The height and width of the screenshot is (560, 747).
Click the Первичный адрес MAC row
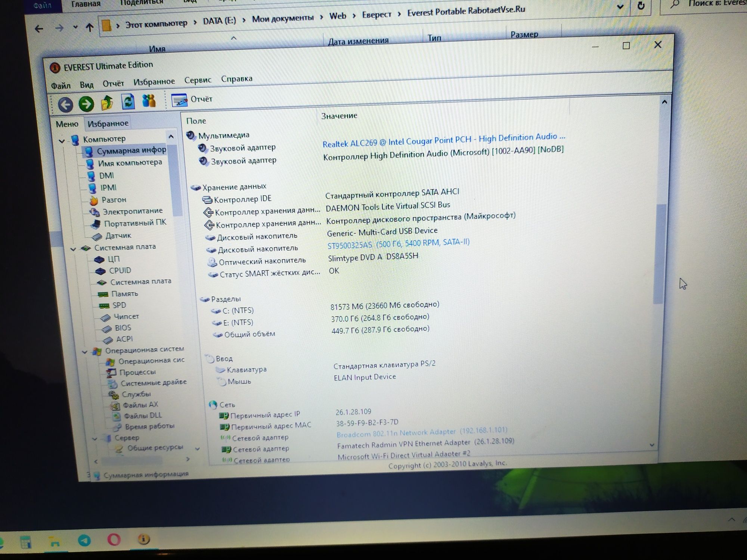tap(309, 424)
